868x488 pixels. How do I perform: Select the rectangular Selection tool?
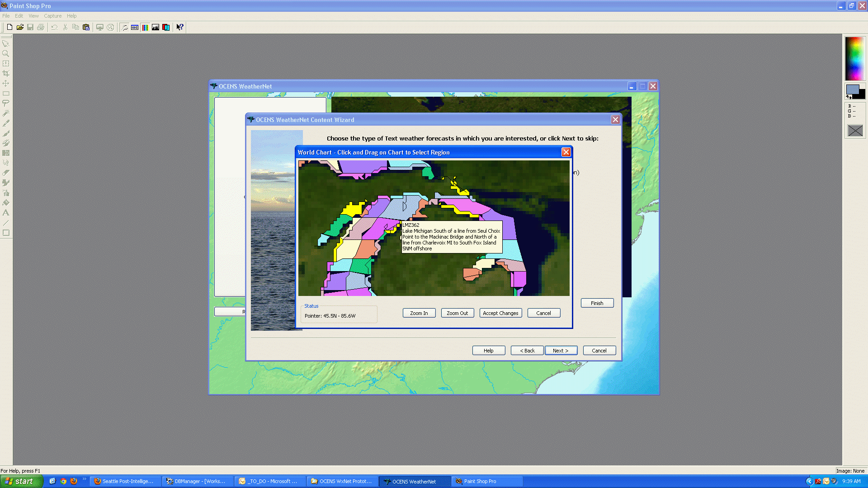pyautogui.click(x=6, y=93)
